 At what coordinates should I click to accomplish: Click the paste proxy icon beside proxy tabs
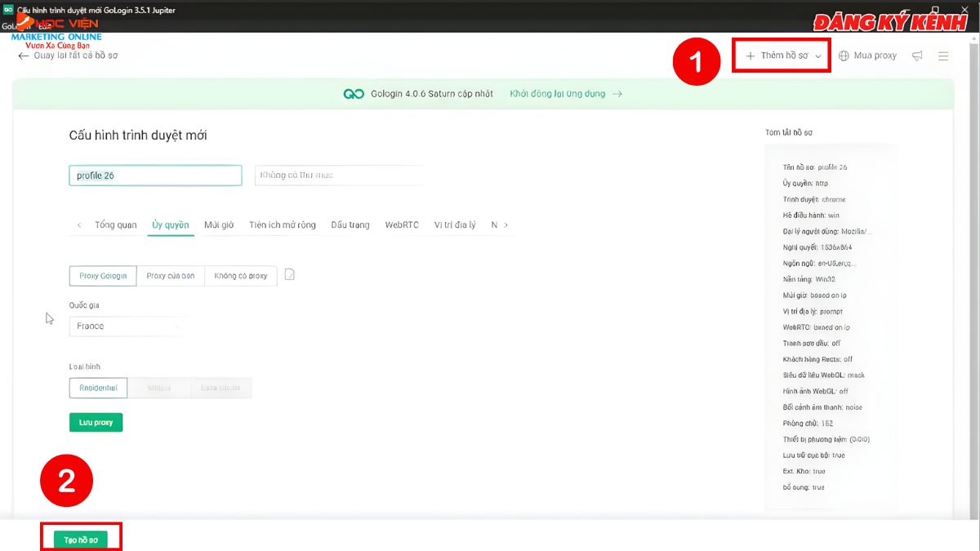pos(289,275)
